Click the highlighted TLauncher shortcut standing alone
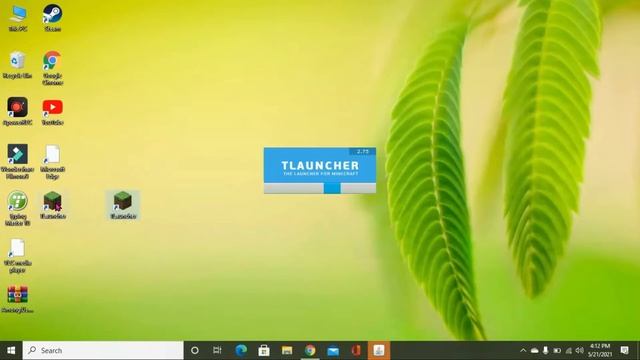640x360 pixels. (123, 205)
